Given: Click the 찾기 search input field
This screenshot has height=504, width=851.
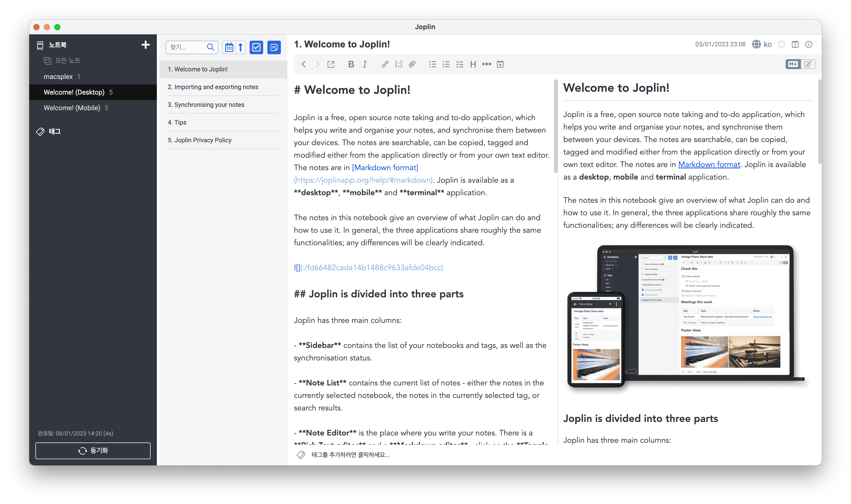Looking at the screenshot, I should point(186,47).
